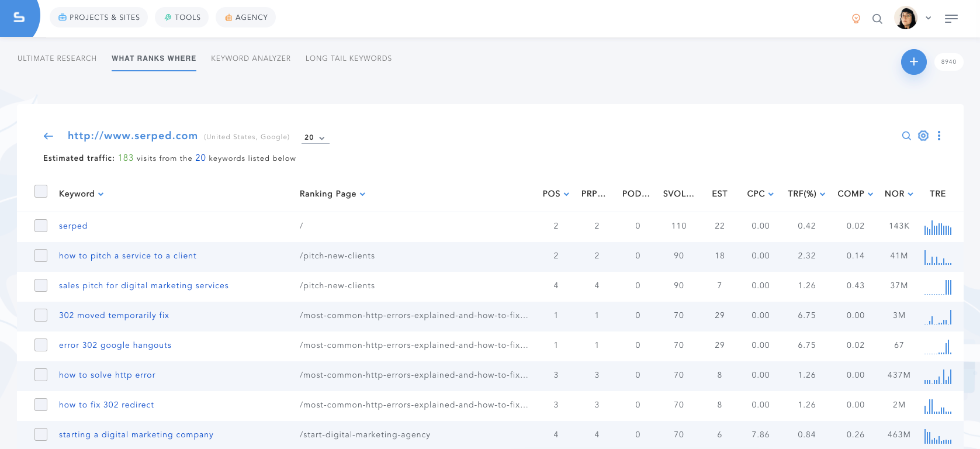980x449 pixels.
Task: Open '302 moved temporarily fix' keyword
Action: (x=114, y=316)
